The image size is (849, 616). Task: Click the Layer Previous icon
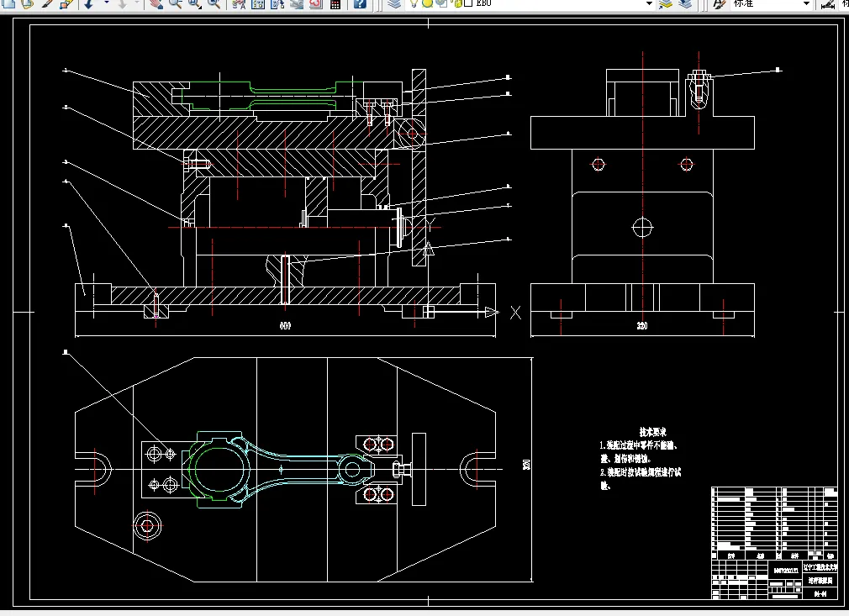[685, 4]
